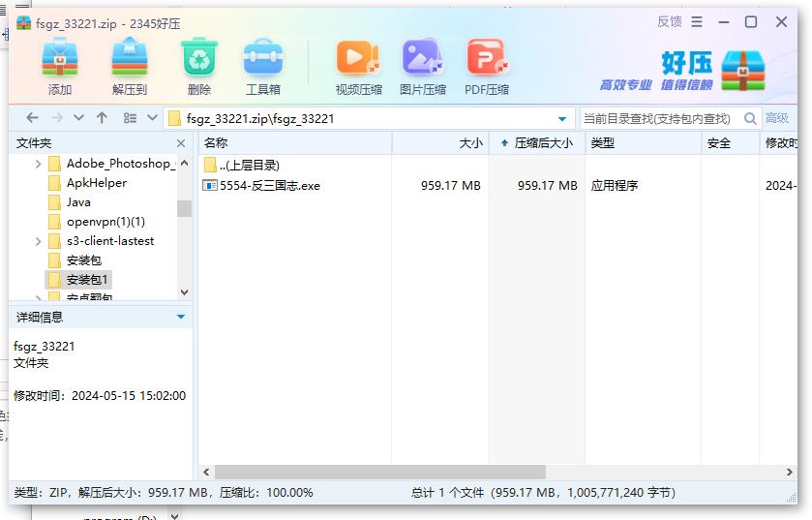This screenshot has width=812, height=520.
Task: Select the Adobe_Photoshop folder
Action: tap(112, 164)
